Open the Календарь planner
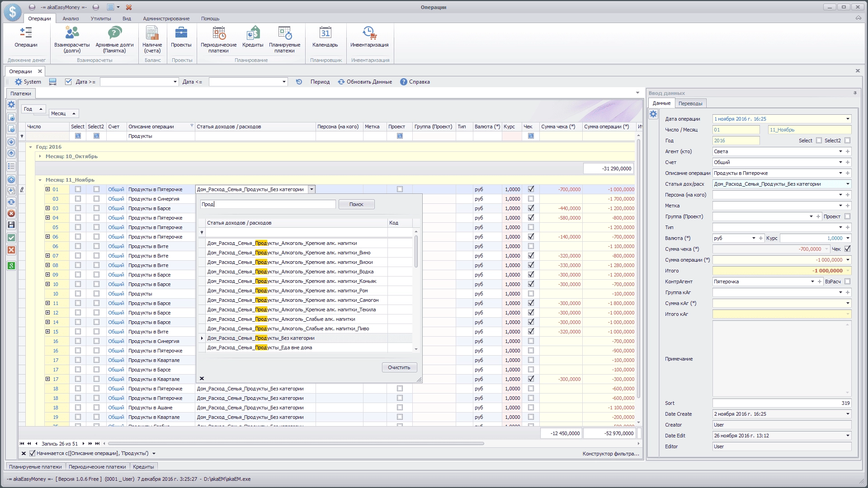The image size is (868, 488). (x=325, y=37)
